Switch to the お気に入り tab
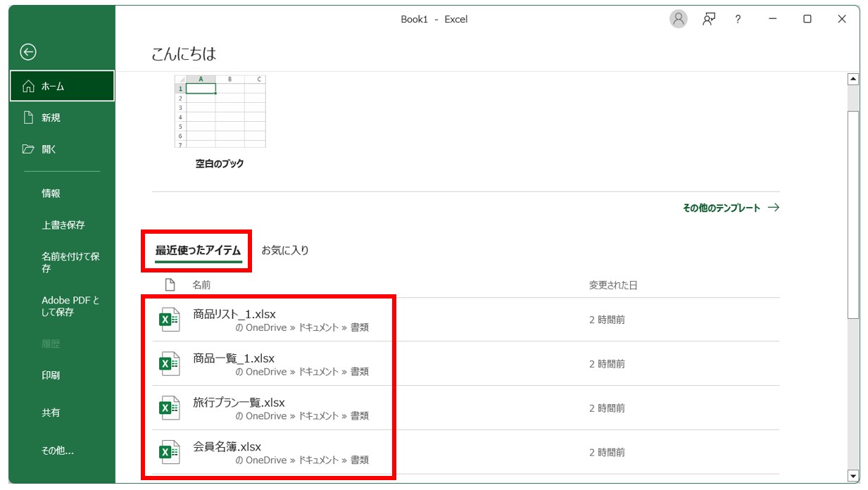The image size is (868, 490). 285,249
